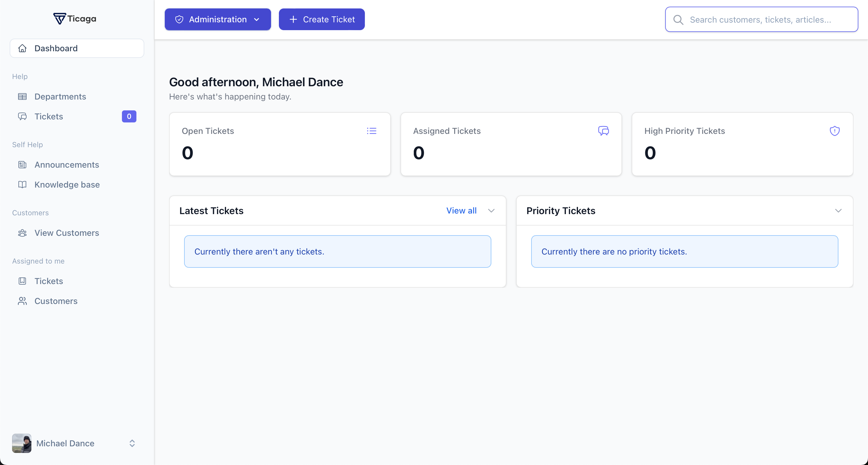Screen dimensions: 868x465
Task: Click 'Currently there aren't any tickets.' notice
Action: point(338,251)
